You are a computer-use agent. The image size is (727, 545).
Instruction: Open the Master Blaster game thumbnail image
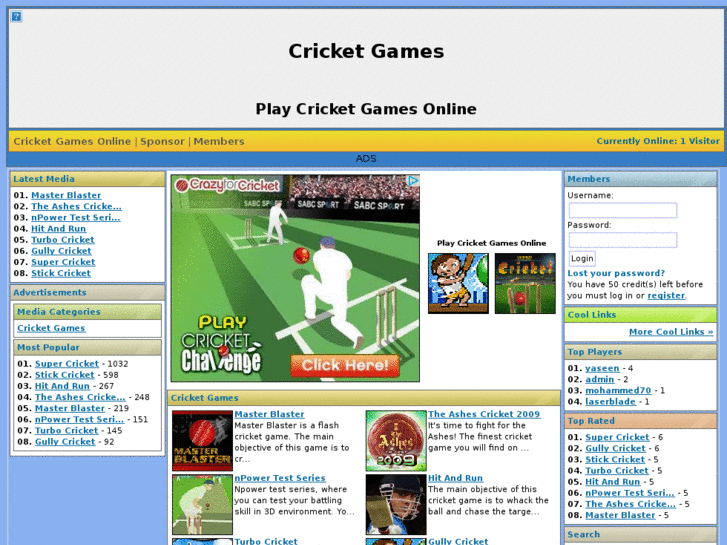[x=202, y=441]
